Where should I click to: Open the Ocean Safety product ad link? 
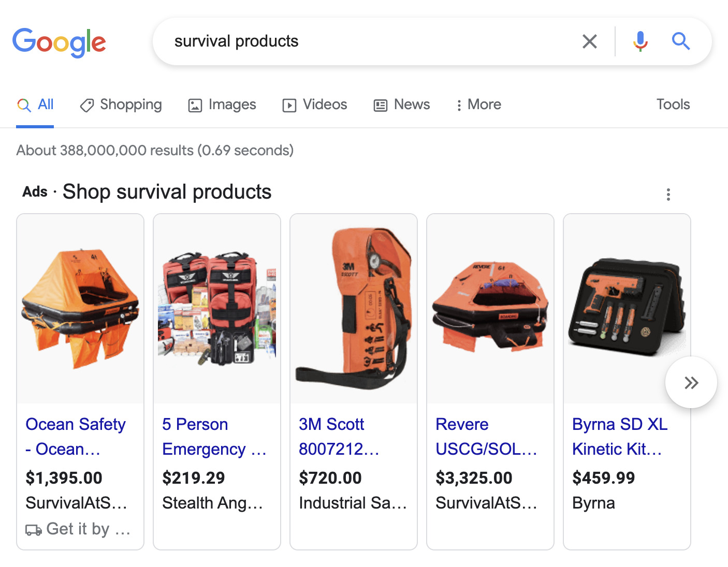76,436
